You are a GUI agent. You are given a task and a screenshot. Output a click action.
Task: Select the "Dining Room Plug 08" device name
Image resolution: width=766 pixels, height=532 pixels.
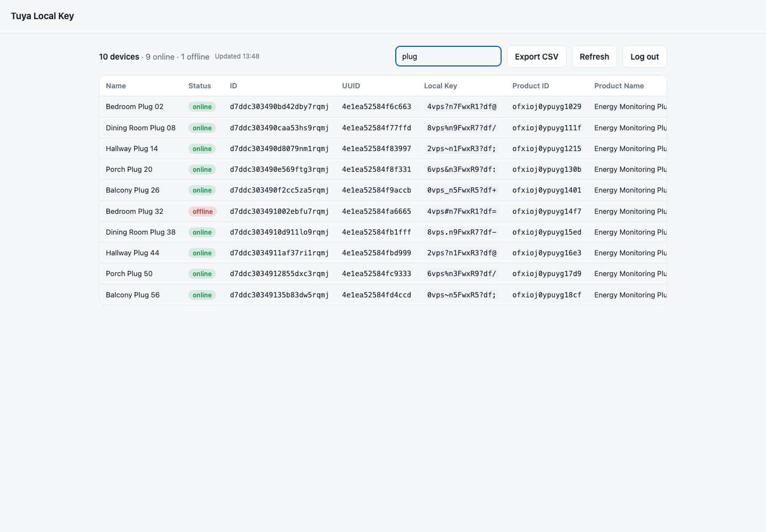tap(140, 128)
